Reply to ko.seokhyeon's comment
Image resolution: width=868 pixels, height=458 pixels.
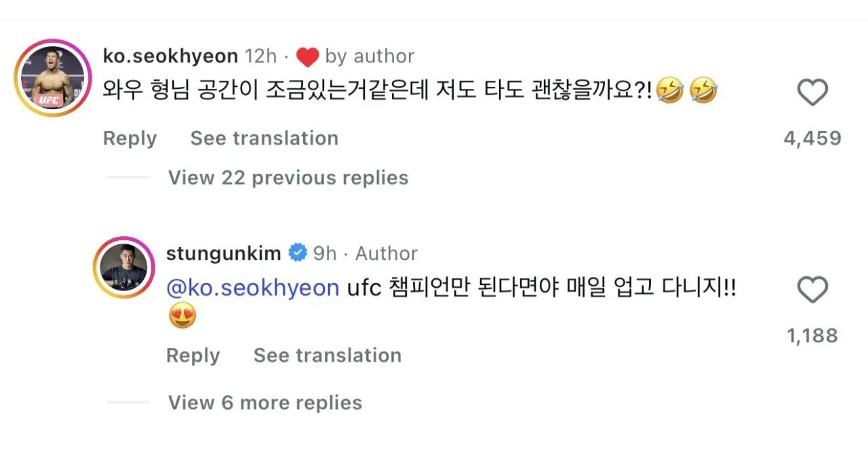pyautogui.click(x=130, y=138)
